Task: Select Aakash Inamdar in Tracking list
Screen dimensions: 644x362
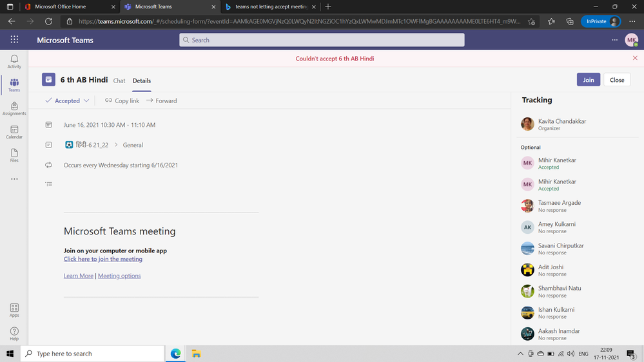Action: pyautogui.click(x=578, y=334)
